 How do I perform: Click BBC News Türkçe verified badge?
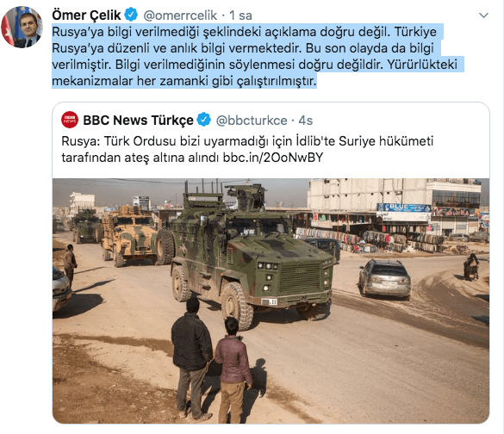click(x=204, y=120)
